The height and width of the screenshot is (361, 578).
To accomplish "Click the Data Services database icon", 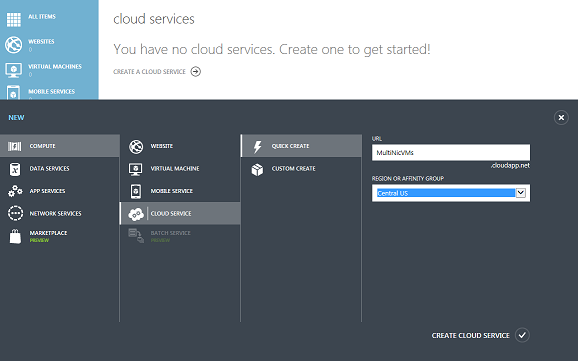I will click(15, 169).
